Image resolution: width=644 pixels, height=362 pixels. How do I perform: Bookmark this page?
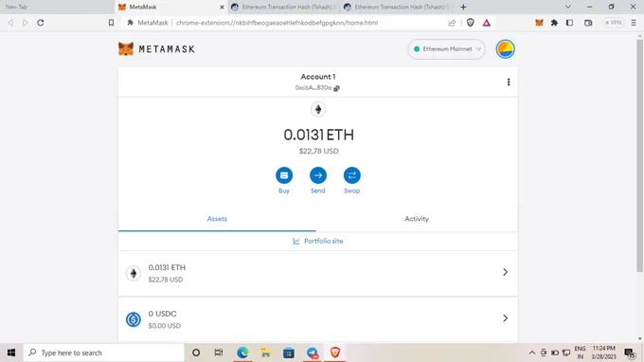pyautogui.click(x=111, y=23)
